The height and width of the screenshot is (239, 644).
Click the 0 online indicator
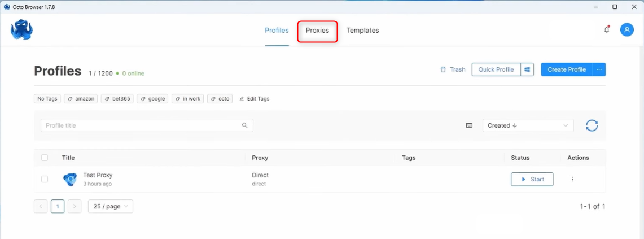coord(130,73)
